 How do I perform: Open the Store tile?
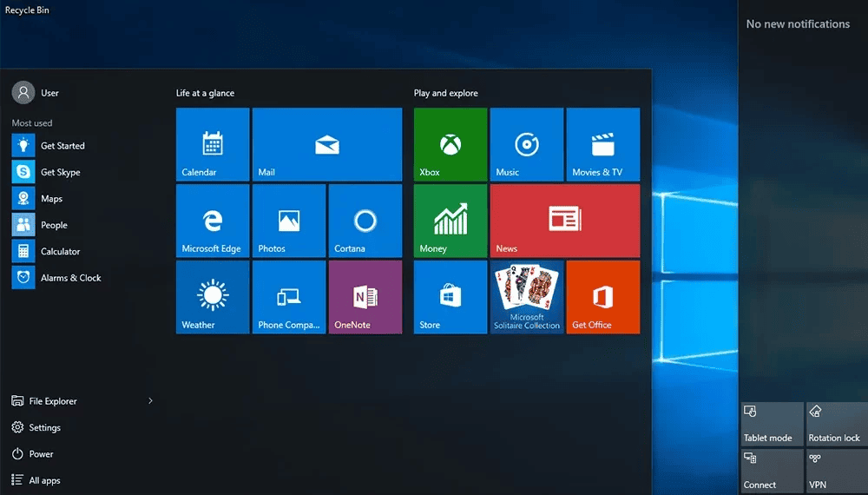pos(450,297)
